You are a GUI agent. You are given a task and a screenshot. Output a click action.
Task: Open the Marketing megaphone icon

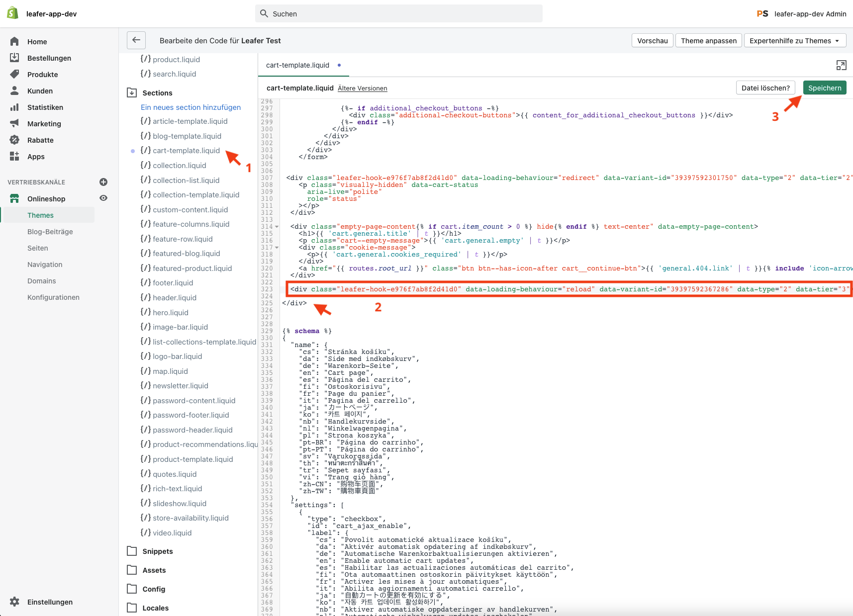coord(14,123)
